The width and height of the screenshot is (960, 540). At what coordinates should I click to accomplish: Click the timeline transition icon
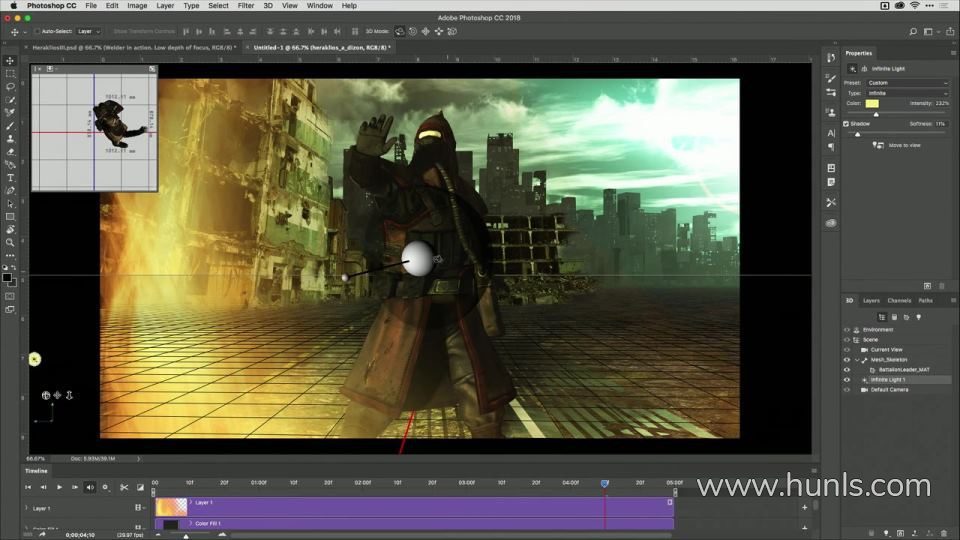coord(140,487)
